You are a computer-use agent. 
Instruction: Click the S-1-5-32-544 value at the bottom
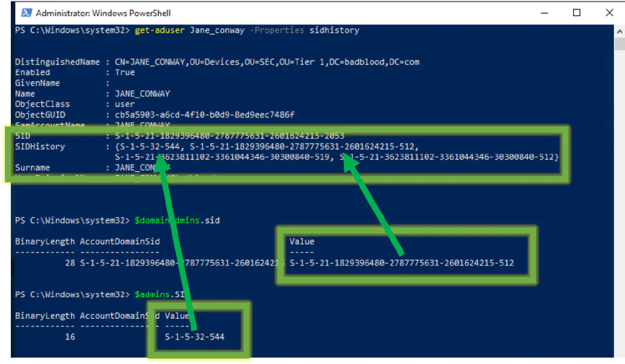click(x=194, y=337)
